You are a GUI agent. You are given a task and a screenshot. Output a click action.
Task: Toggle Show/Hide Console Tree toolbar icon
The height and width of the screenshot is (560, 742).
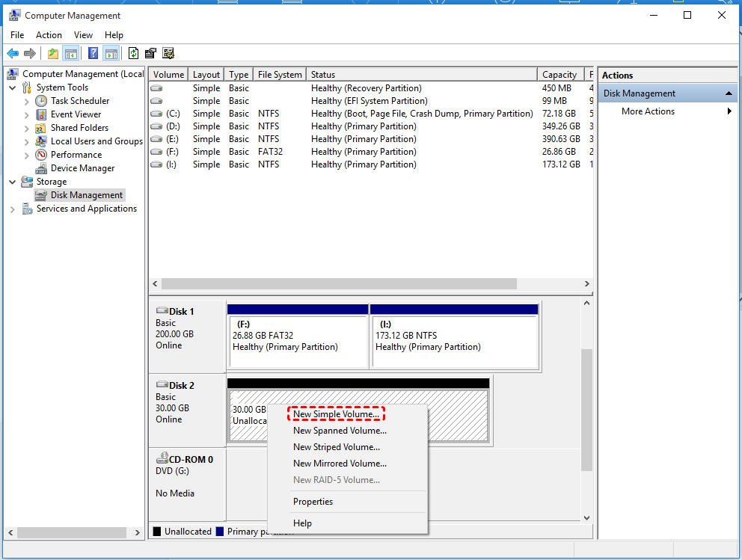[71, 53]
